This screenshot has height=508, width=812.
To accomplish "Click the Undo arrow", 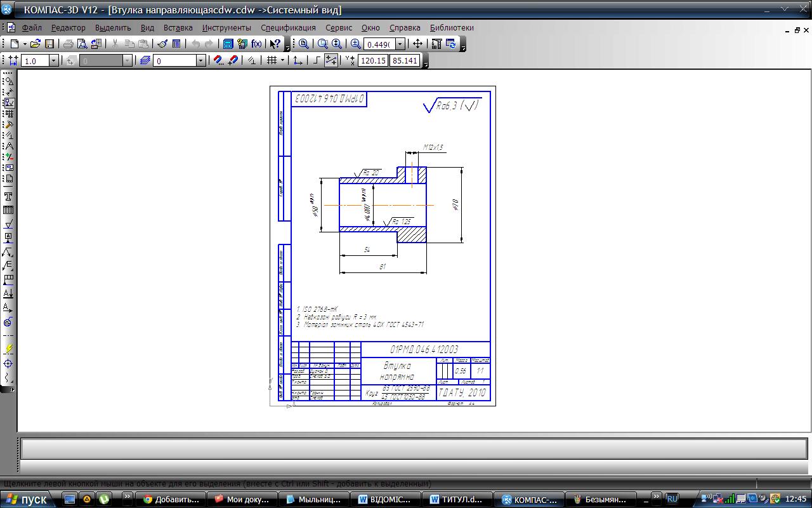I will coord(195,44).
